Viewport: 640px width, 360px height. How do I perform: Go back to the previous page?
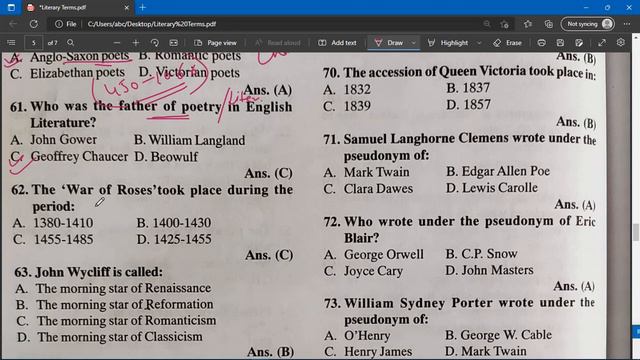click(x=13, y=24)
